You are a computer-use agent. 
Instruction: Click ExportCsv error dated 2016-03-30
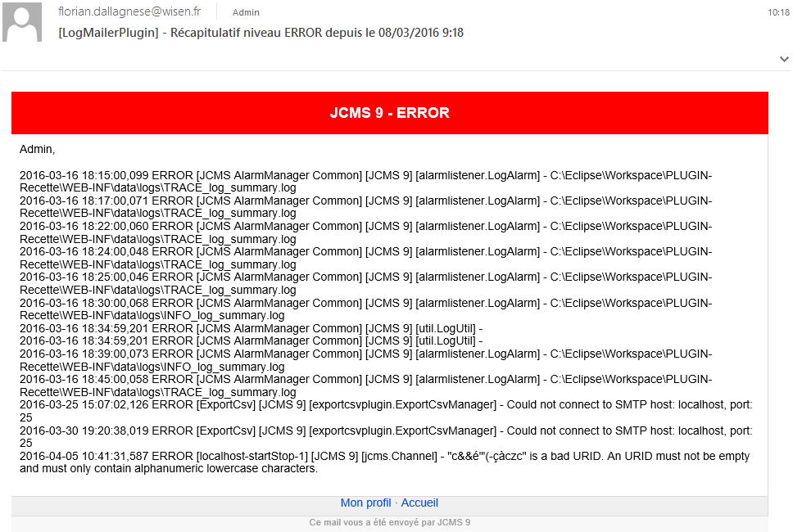(386, 437)
